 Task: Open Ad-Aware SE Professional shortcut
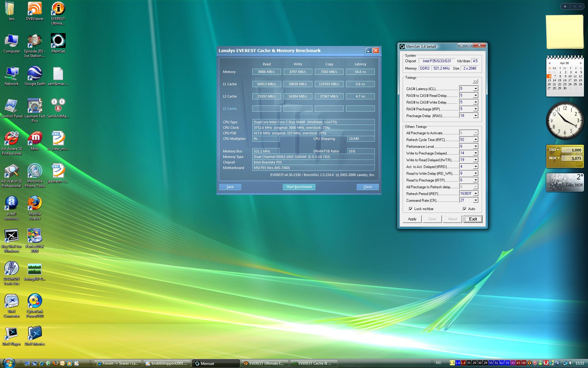point(12,143)
